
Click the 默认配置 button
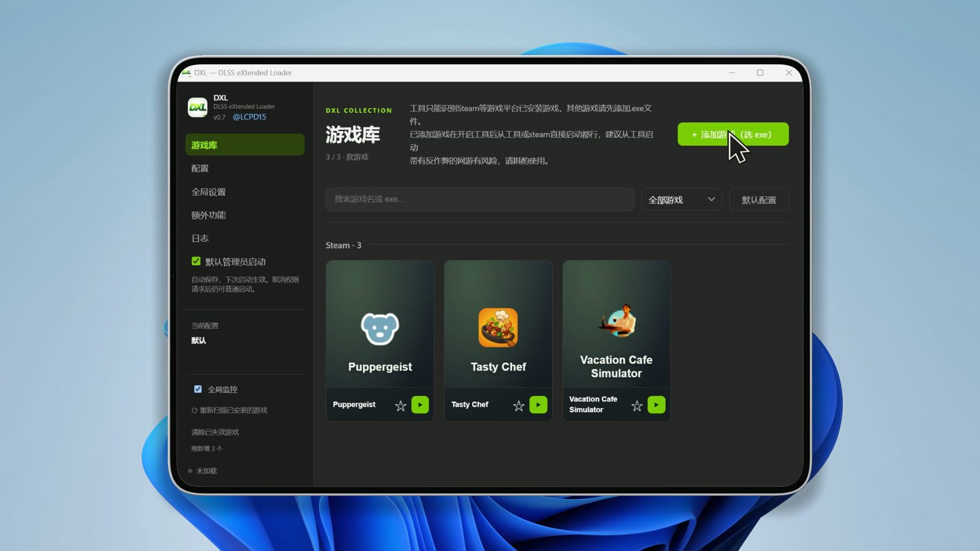click(x=759, y=200)
